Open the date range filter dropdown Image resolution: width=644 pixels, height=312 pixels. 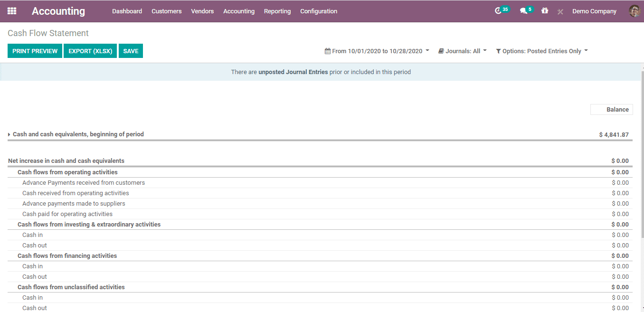point(377,51)
